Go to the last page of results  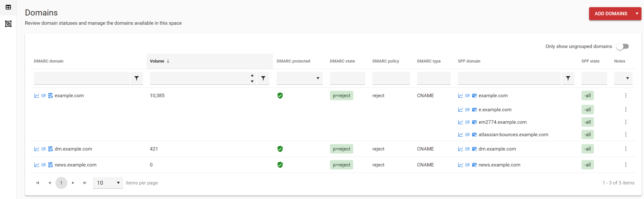(85, 183)
